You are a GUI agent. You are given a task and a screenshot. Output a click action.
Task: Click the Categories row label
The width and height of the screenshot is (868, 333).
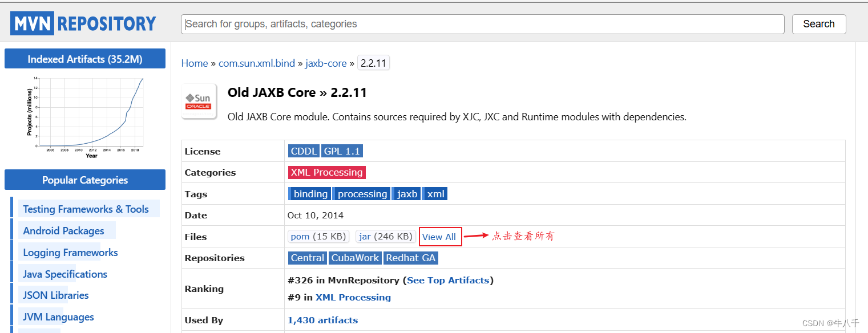[210, 173]
